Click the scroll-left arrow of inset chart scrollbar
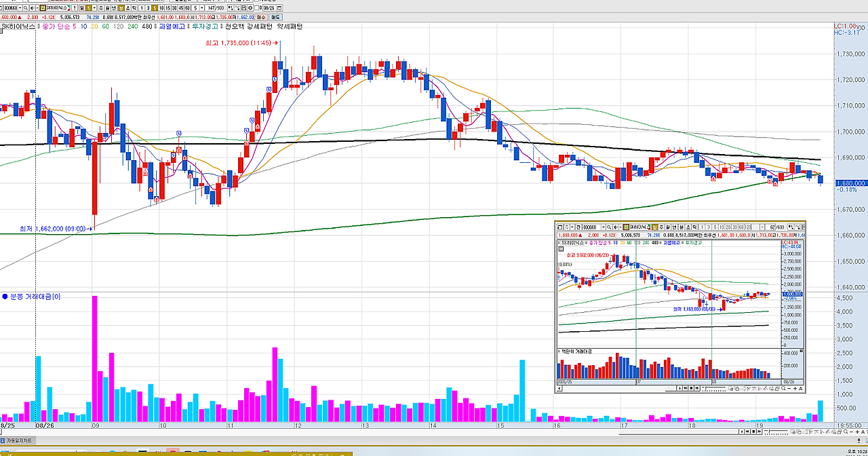This screenshot has width=868, height=456. [x=559, y=389]
